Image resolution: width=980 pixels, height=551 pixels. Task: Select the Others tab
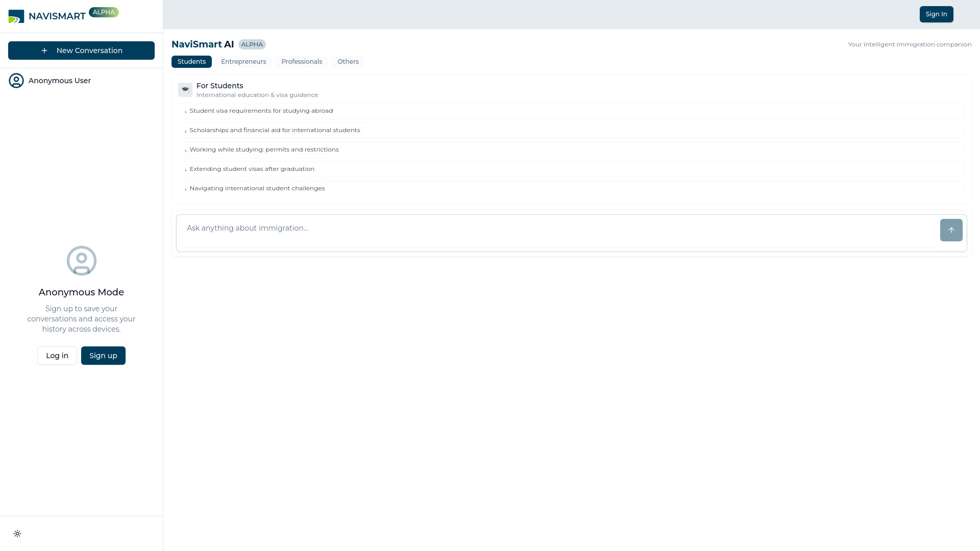click(x=348, y=62)
